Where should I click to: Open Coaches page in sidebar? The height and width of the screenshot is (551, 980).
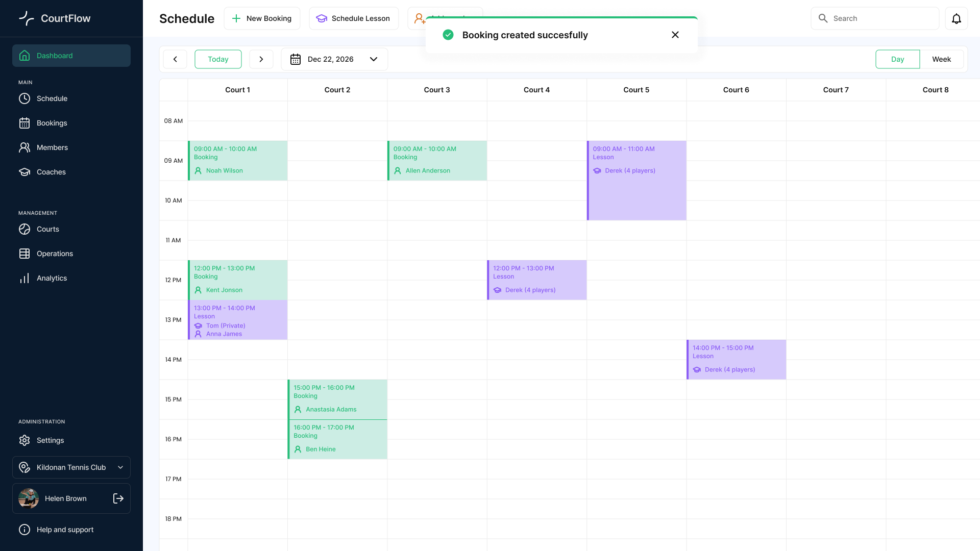pyautogui.click(x=71, y=172)
